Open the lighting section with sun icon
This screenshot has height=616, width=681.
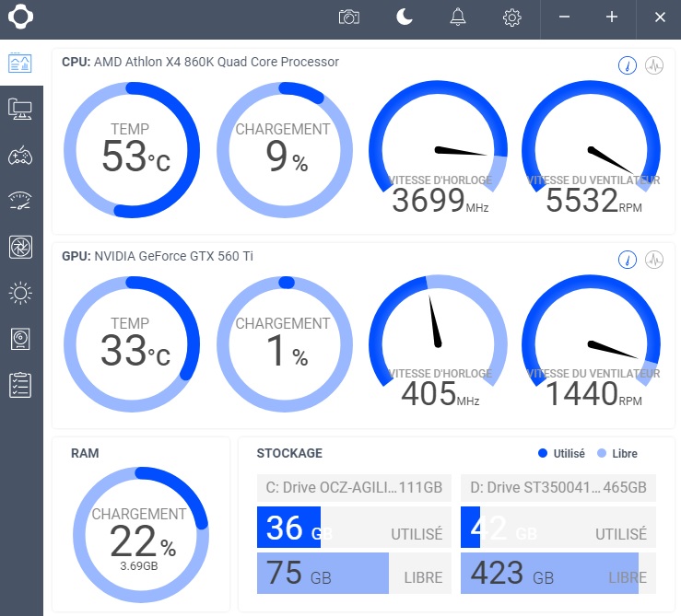pyautogui.click(x=20, y=294)
